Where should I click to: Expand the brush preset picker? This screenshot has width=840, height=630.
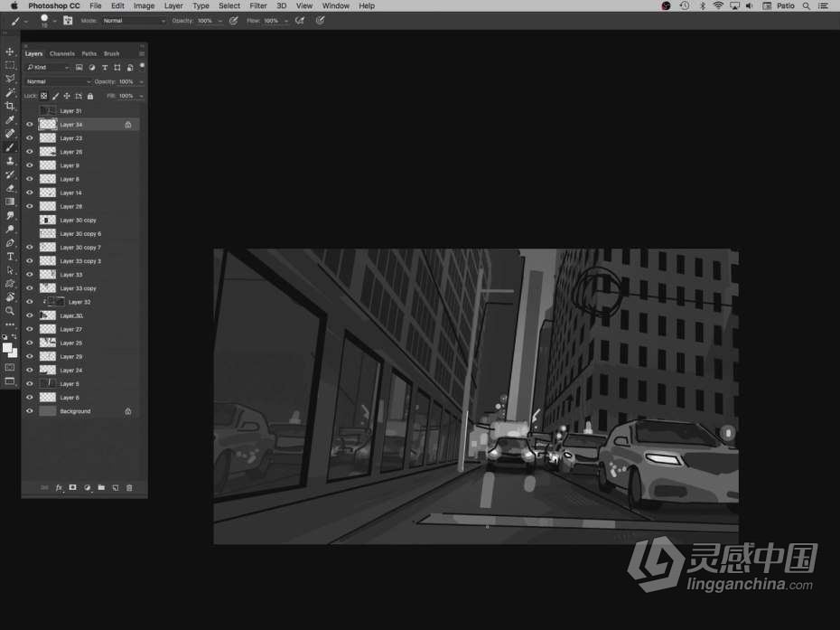click(54, 20)
